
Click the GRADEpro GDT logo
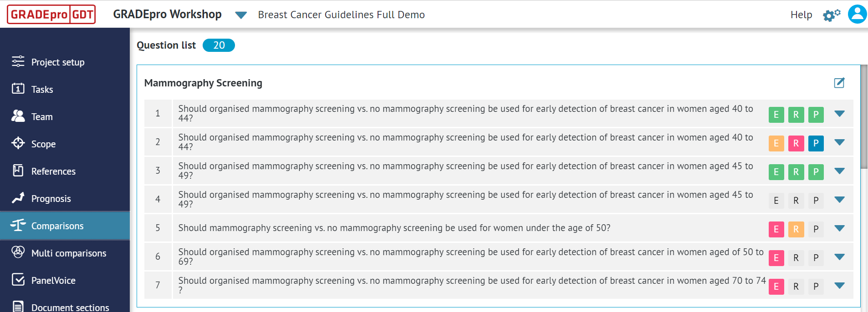[x=51, y=14]
